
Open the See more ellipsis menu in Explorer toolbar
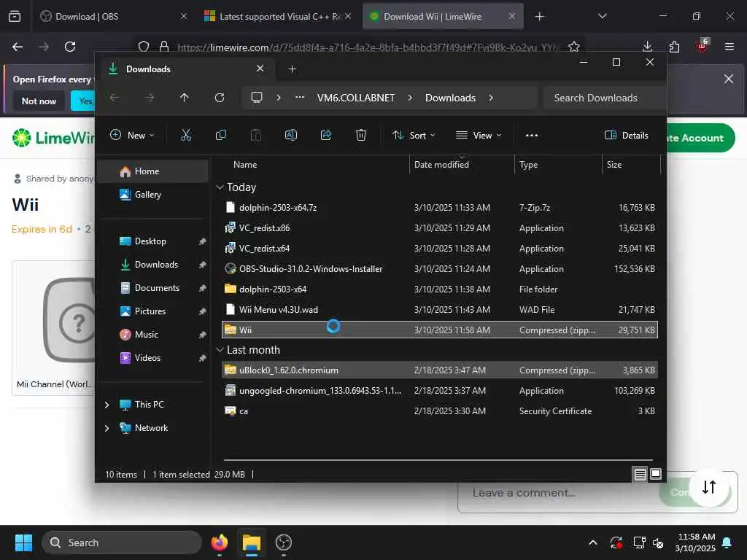(532, 135)
